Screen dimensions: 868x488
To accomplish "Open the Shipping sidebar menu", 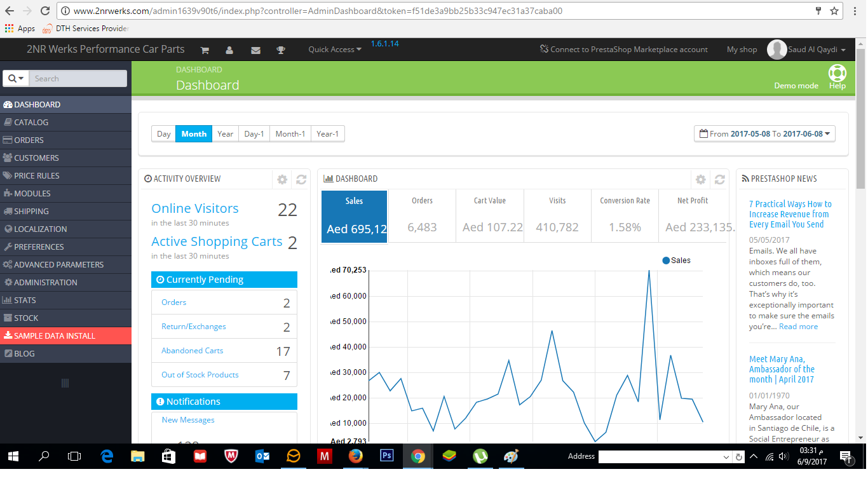I will 65,212.
